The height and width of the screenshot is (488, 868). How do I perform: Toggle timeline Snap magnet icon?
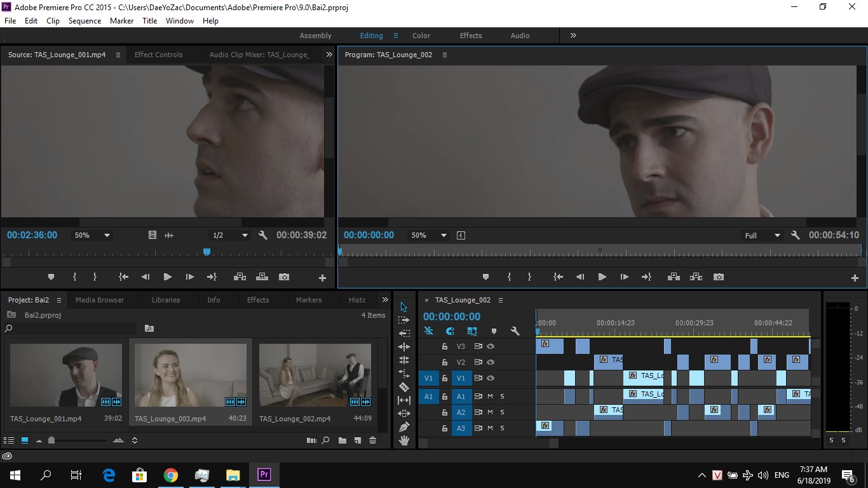[450, 331]
